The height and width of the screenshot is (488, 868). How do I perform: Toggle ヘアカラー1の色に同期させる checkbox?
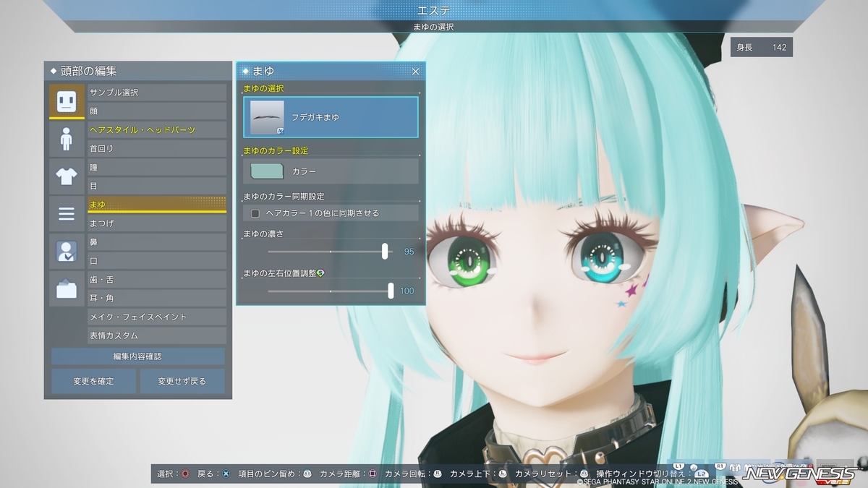click(x=255, y=213)
